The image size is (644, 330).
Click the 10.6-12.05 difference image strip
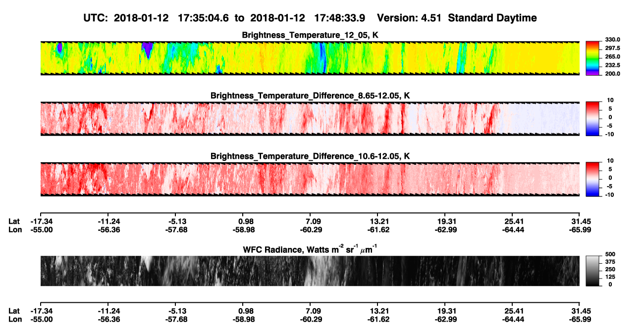310,179
